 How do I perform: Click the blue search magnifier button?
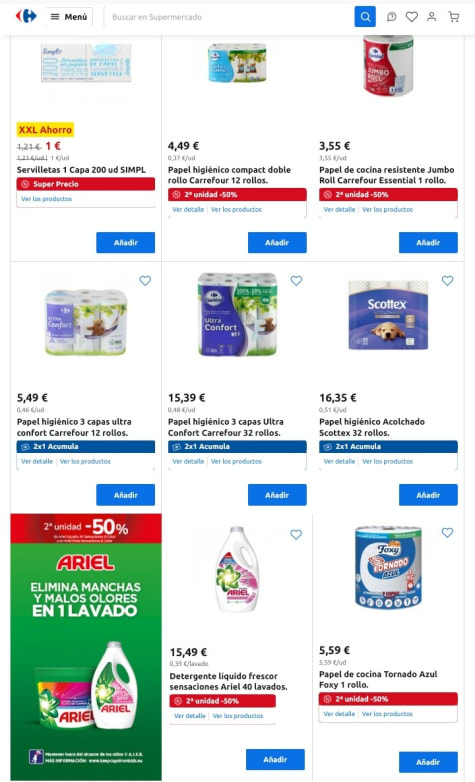[365, 17]
